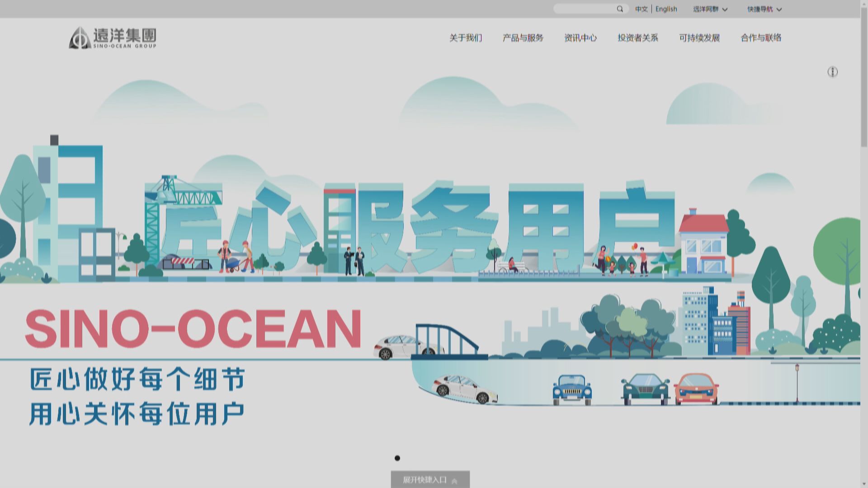
Task: Click the up-arrow icon on 展开快捷入口
Action: coord(454,481)
